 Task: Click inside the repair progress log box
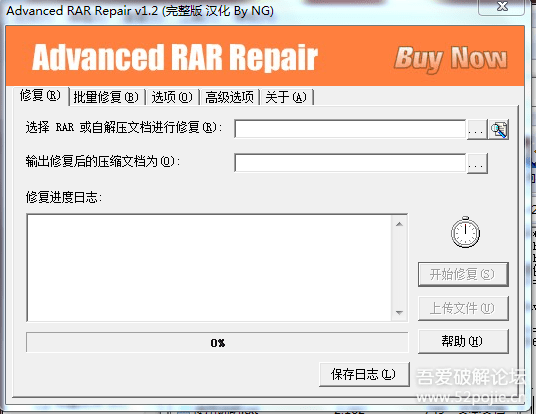click(x=209, y=268)
